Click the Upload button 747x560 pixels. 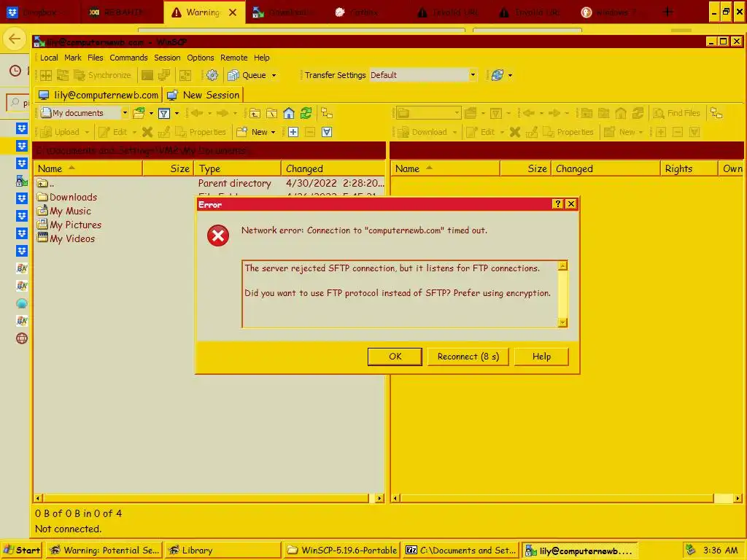(60, 132)
